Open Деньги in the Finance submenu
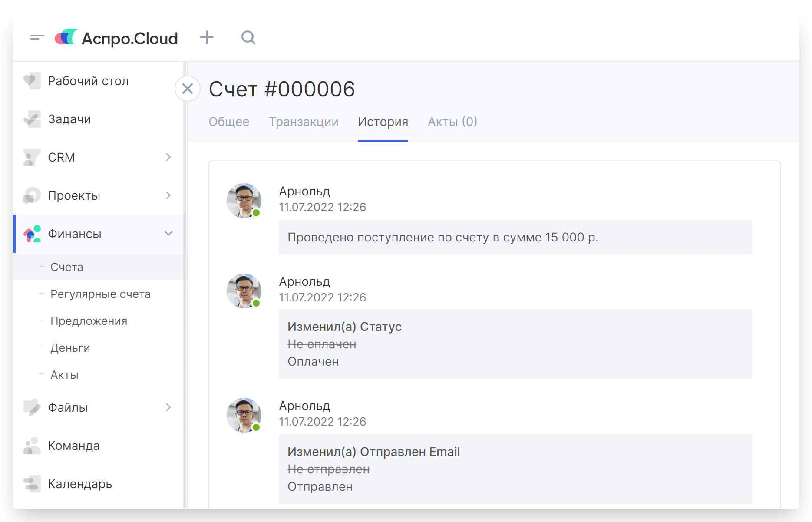Screen dimensions: 812x522 click(x=70, y=348)
